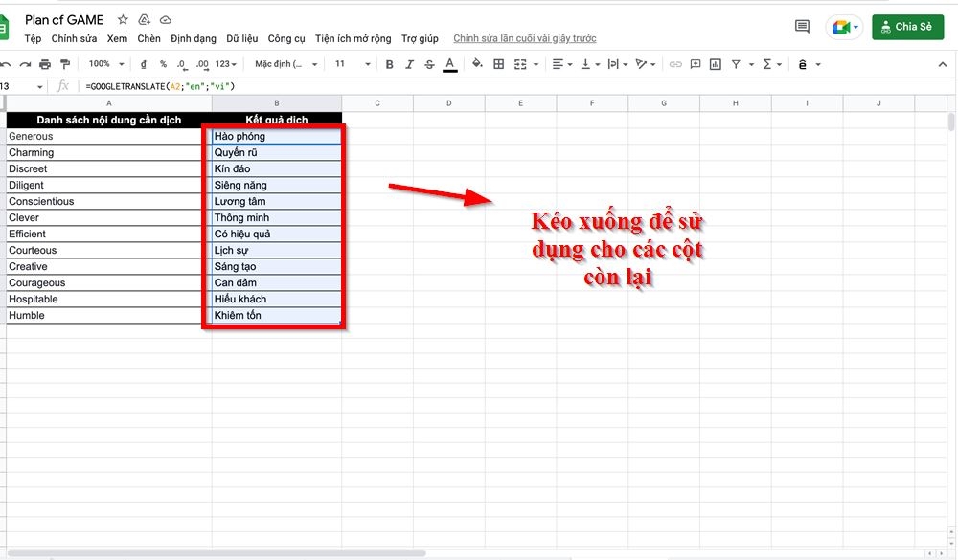Viewport: 958px width, 560px height.
Task: Select column H header
Action: coord(735,103)
